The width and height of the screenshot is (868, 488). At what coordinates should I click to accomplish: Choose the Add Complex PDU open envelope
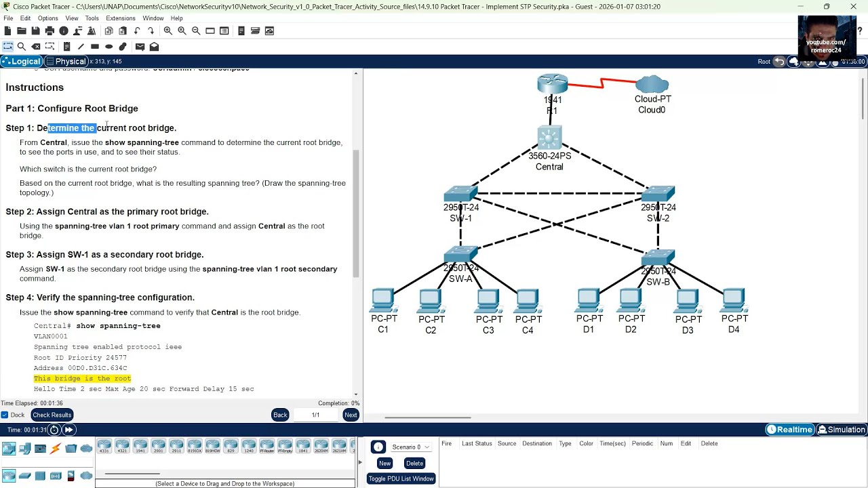pyautogui.click(x=154, y=46)
